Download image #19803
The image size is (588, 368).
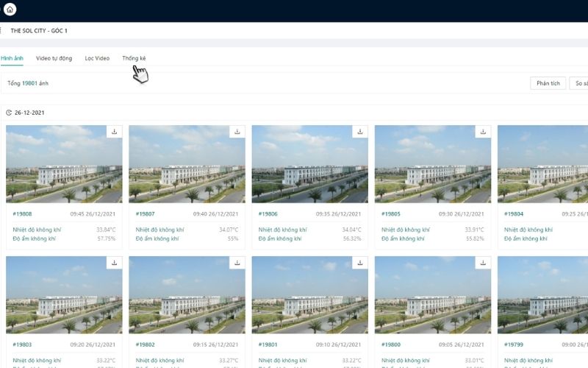tap(115, 263)
